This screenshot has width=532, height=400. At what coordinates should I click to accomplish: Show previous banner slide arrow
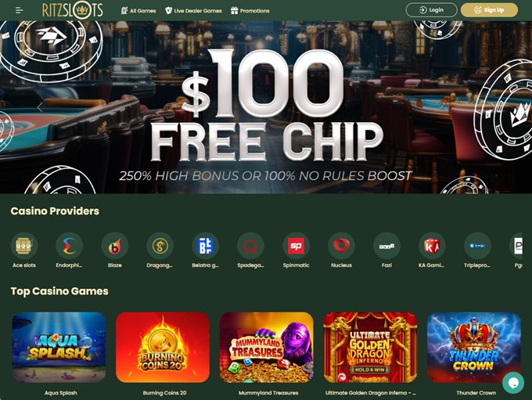[x=40, y=107]
